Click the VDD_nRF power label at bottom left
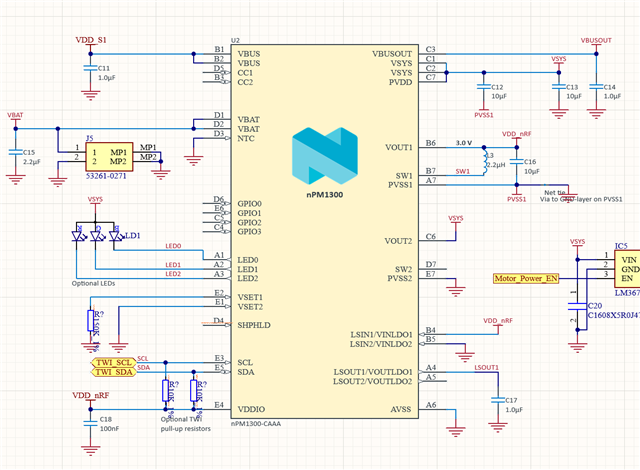 click(91, 395)
